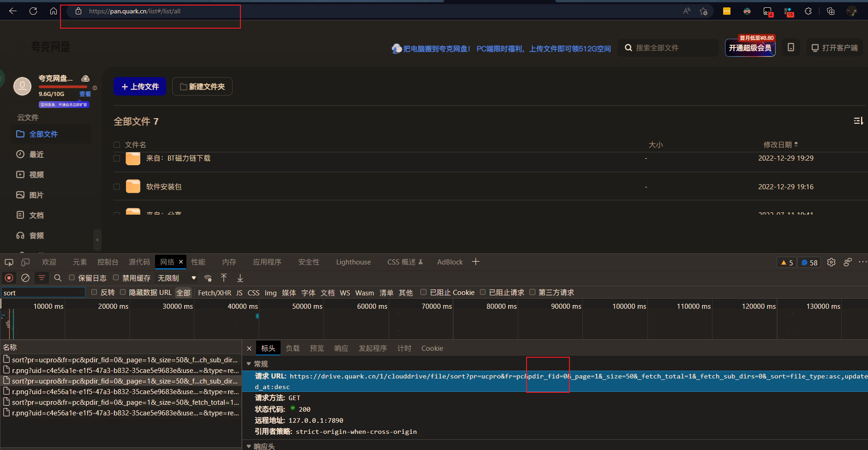This screenshot has height=450, width=868.
Task: Click the 打开客户端 button
Action: point(835,48)
